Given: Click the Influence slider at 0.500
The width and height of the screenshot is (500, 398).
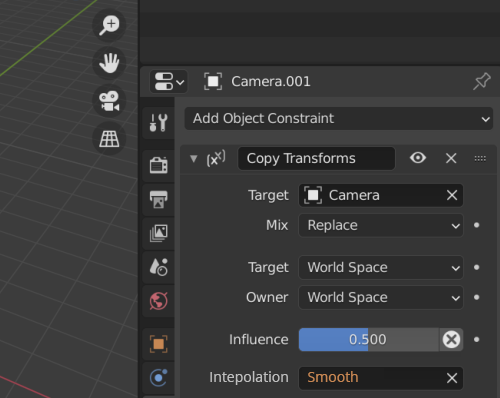Looking at the screenshot, I should tap(369, 340).
